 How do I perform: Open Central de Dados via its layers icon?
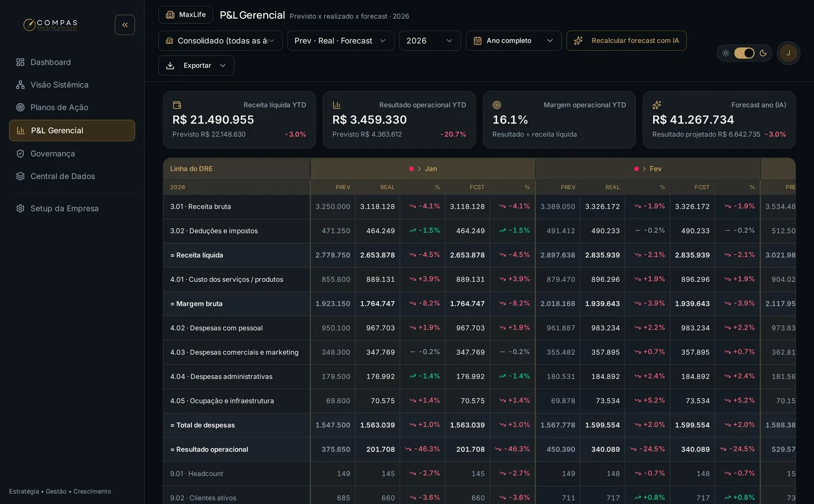click(20, 176)
